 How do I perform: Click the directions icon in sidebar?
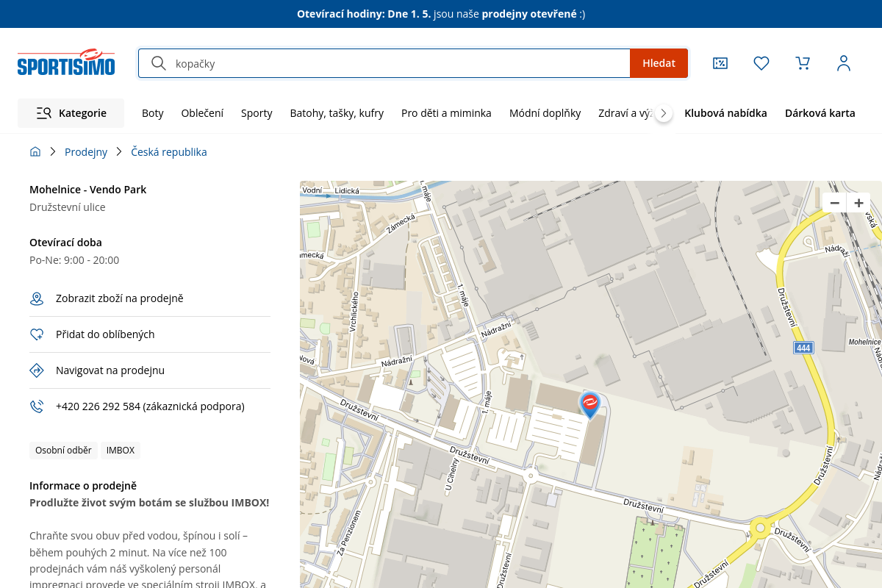pos(37,370)
